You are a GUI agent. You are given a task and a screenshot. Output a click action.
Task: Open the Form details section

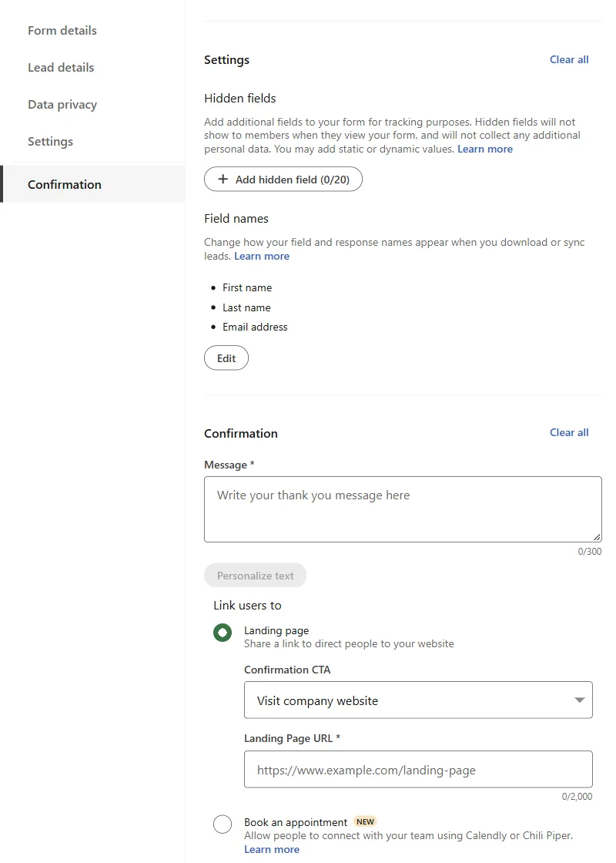click(62, 30)
